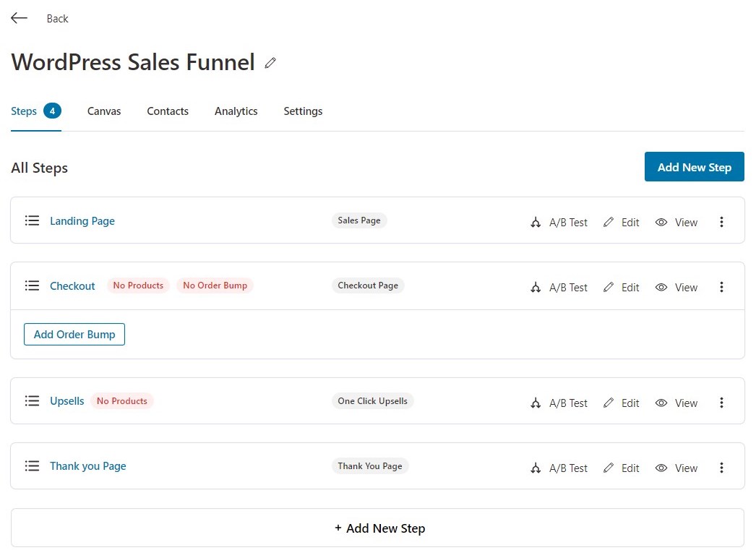Screen dimensions: 756x558
Task: Open the three-dot menu for Landing Page
Action: tap(721, 222)
